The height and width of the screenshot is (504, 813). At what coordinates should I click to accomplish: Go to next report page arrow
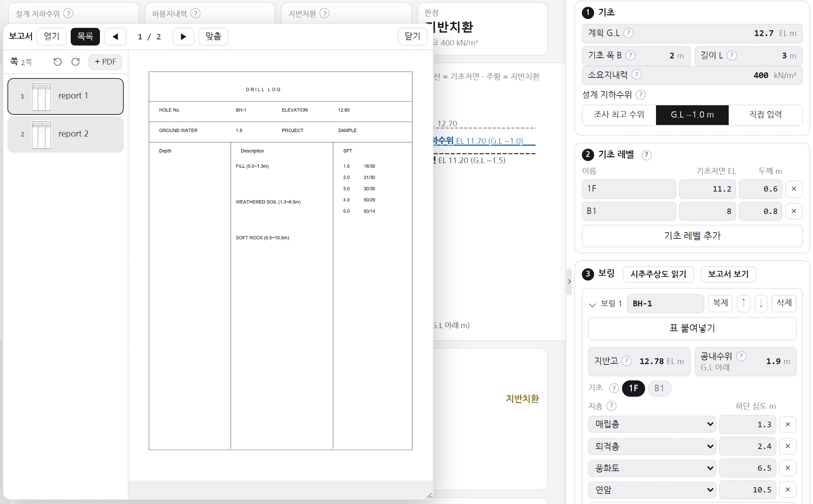[x=183, y=37]
